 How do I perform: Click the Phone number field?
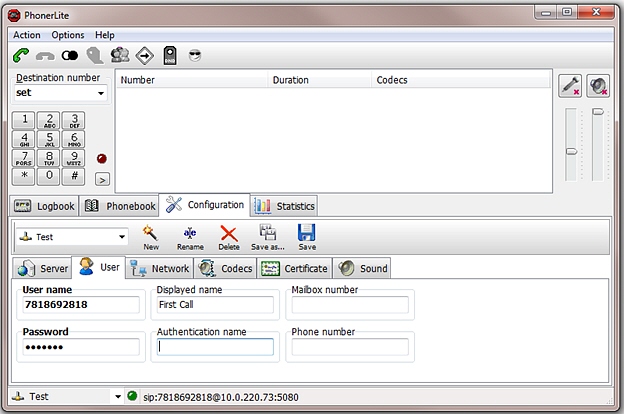(350, 347)
